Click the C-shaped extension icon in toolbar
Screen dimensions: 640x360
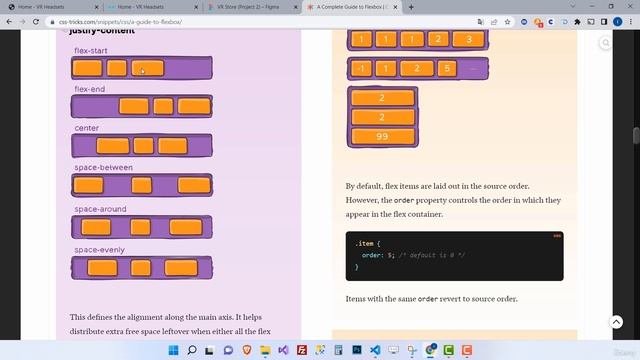[x=551, y=22]
